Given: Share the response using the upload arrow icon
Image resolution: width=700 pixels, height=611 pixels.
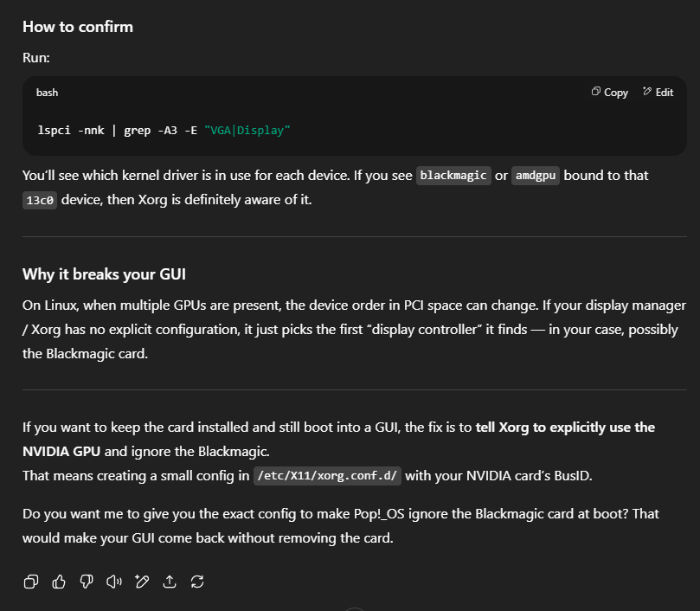Looking at the screenshot, I should click(170, 582).
